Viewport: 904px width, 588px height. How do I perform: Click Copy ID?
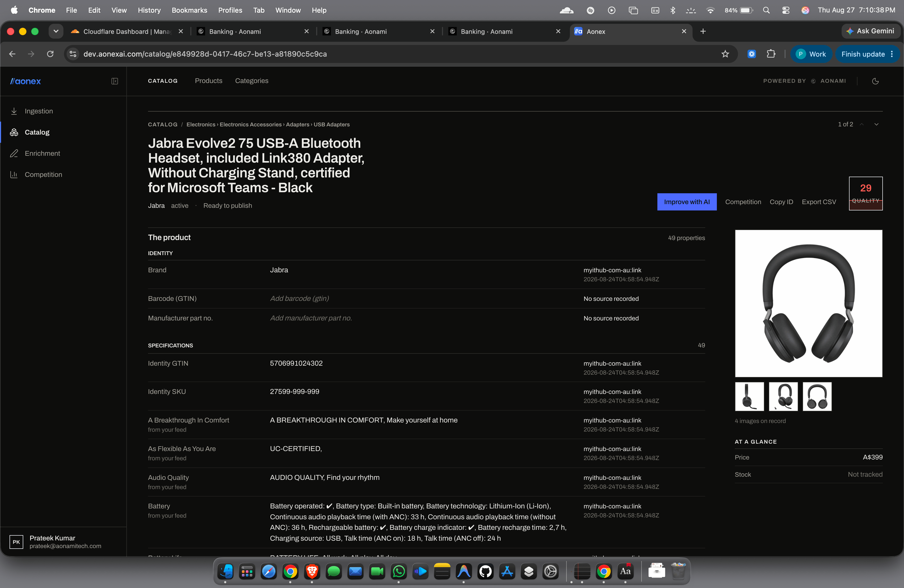[781, 202]
